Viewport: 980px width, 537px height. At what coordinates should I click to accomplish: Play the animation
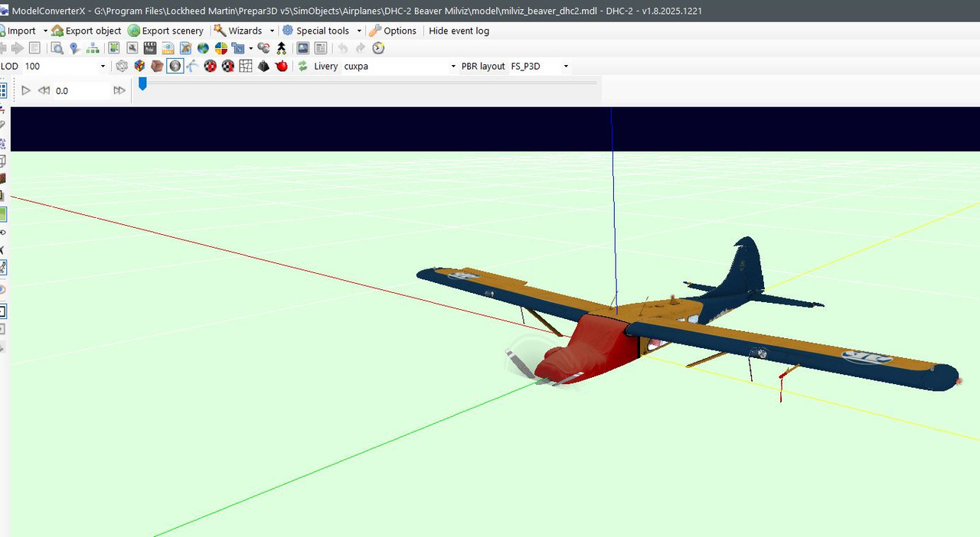(25, 90)
